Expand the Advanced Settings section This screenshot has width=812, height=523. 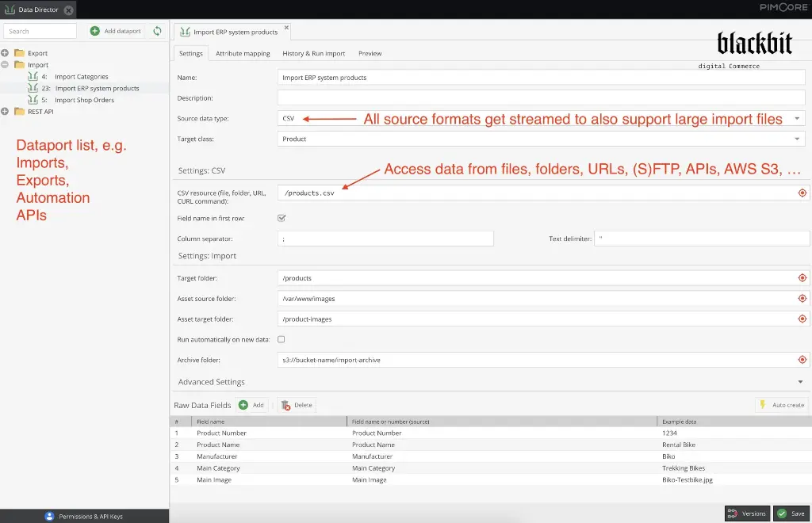point(800,382)
